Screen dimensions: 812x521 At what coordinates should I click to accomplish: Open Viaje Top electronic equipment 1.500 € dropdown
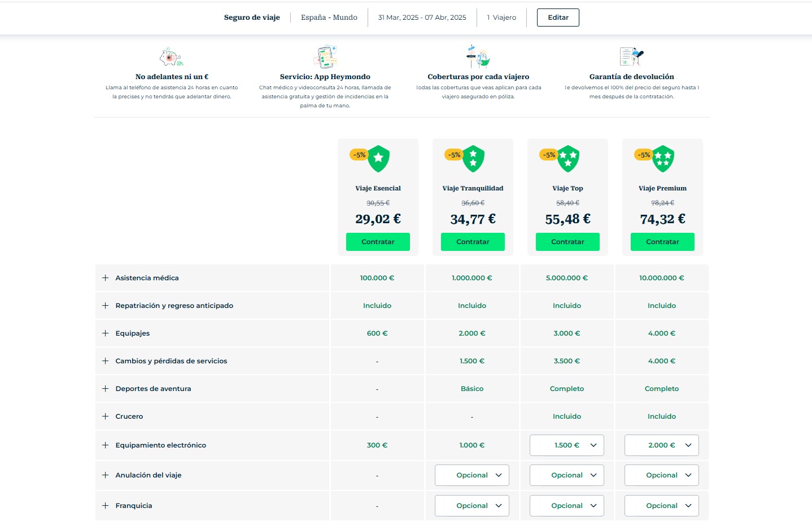tap(567, 445)
